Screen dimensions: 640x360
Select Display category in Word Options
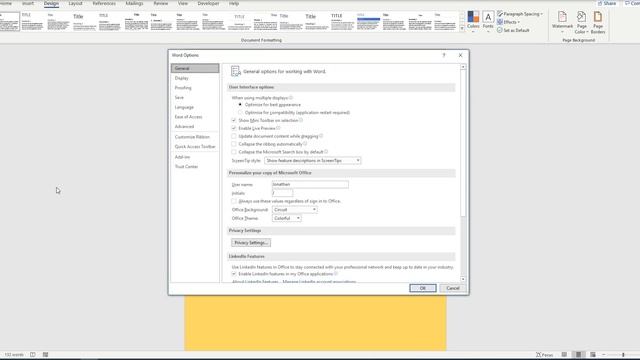coord(195,78)
